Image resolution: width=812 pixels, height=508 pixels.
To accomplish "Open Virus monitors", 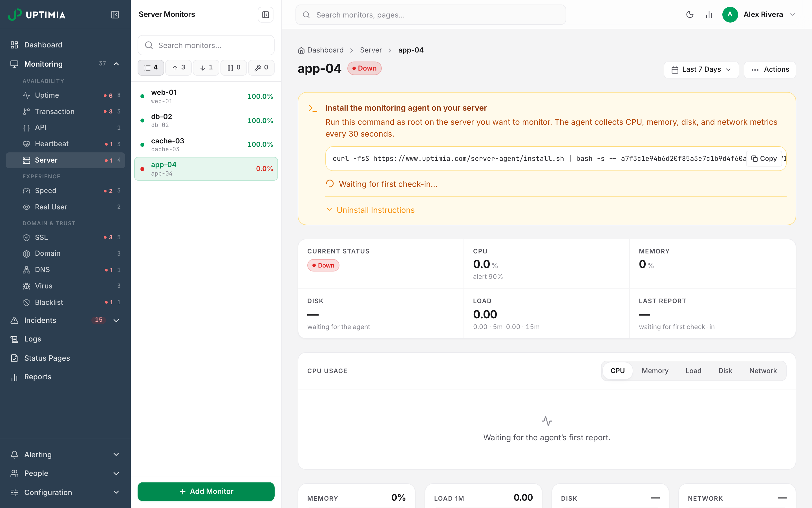I will coord(65,286).
